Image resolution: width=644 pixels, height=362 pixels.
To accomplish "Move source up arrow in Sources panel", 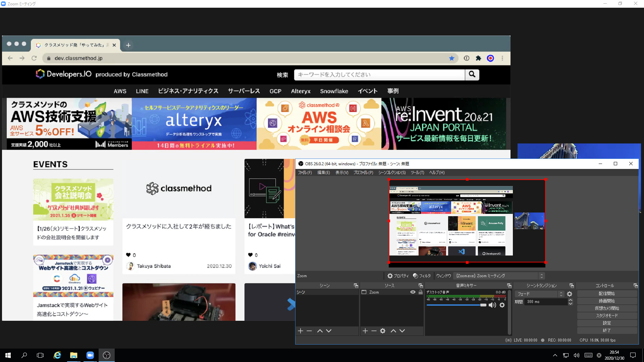I will (393, 331).
